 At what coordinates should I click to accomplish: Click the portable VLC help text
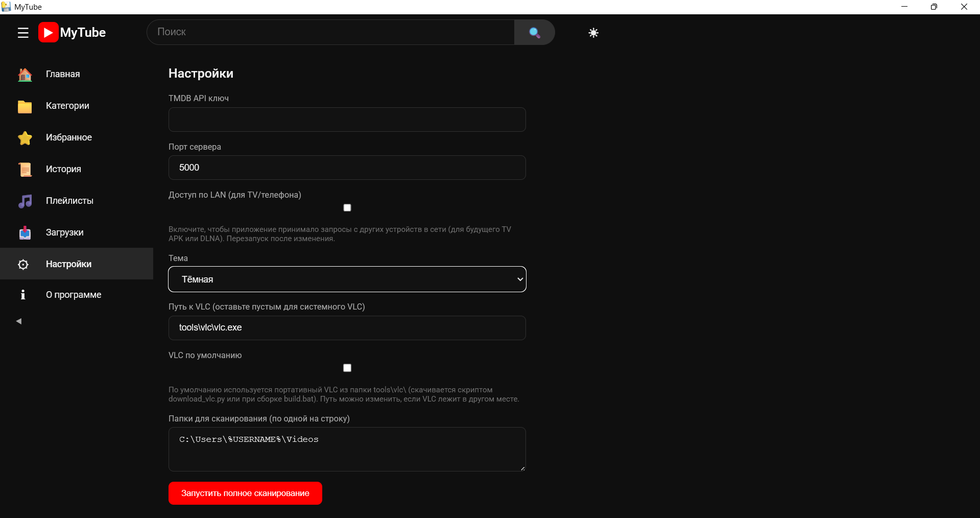tap(344, 394)
